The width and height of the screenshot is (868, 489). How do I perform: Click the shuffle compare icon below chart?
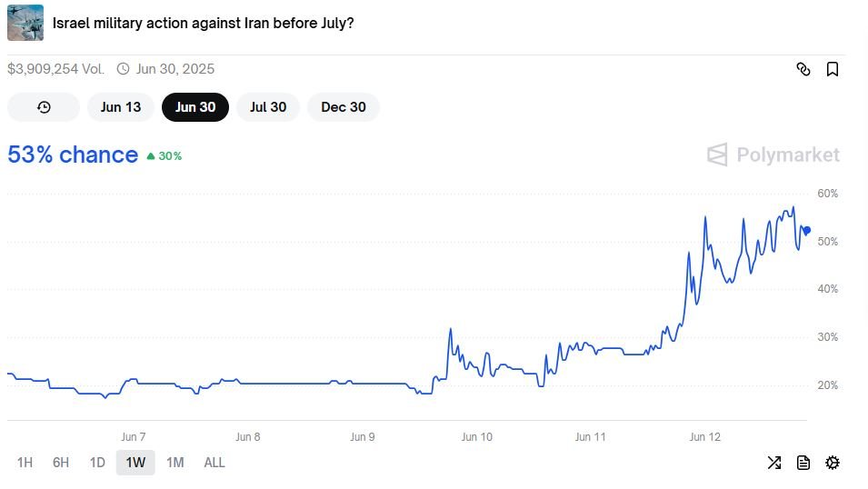coord(774,463)
